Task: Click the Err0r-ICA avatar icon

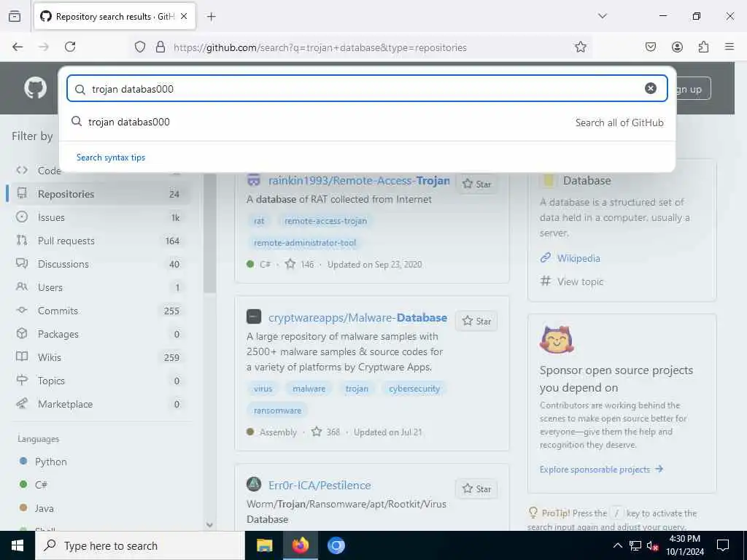Action: [x=254, y=484]
